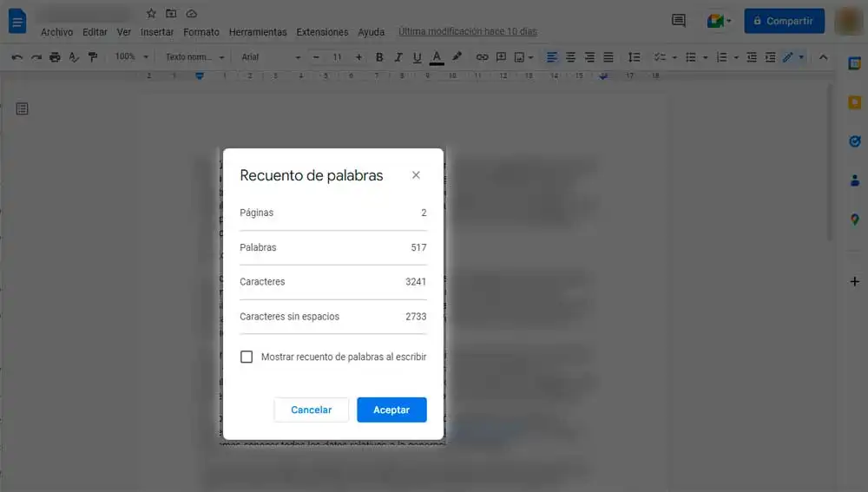This screenshot has height=492, width=868.
Task: Click Aceptar in word count dialog
Action: pyautogui.click(x=391, y=410)
